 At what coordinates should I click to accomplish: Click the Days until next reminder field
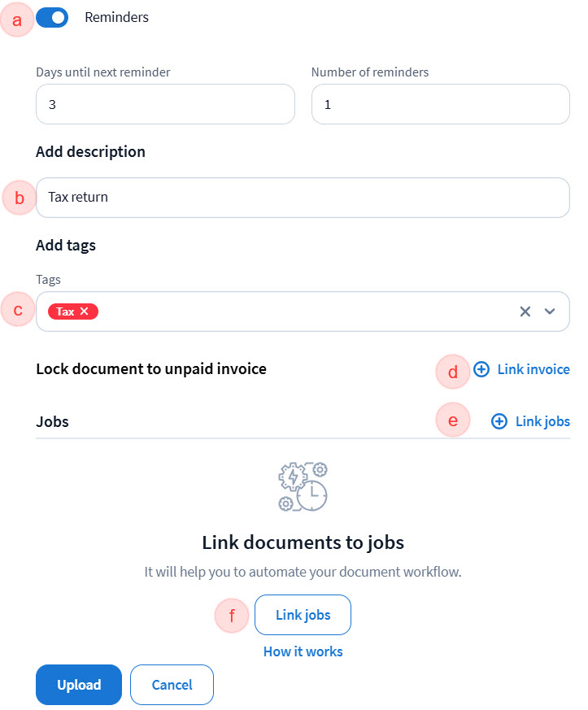165,105
